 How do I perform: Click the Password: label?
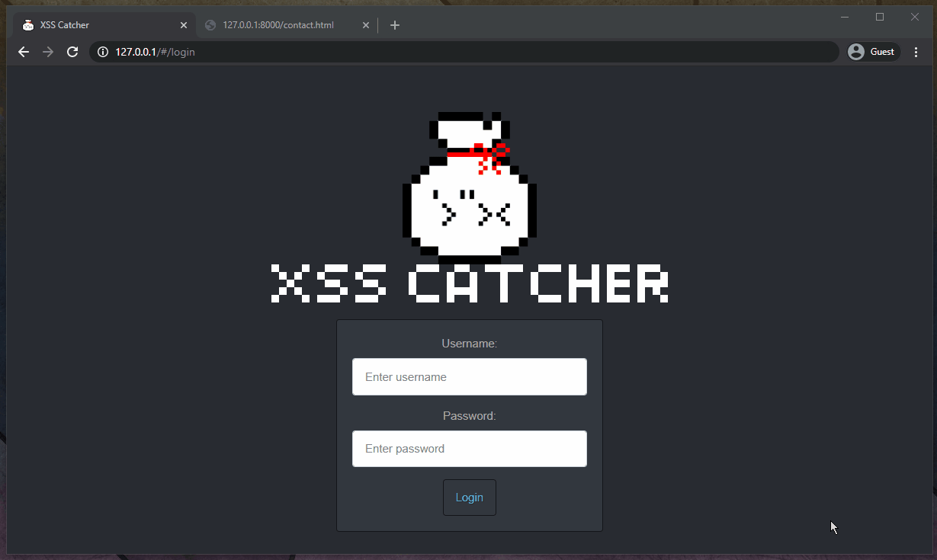coord(470,416)
